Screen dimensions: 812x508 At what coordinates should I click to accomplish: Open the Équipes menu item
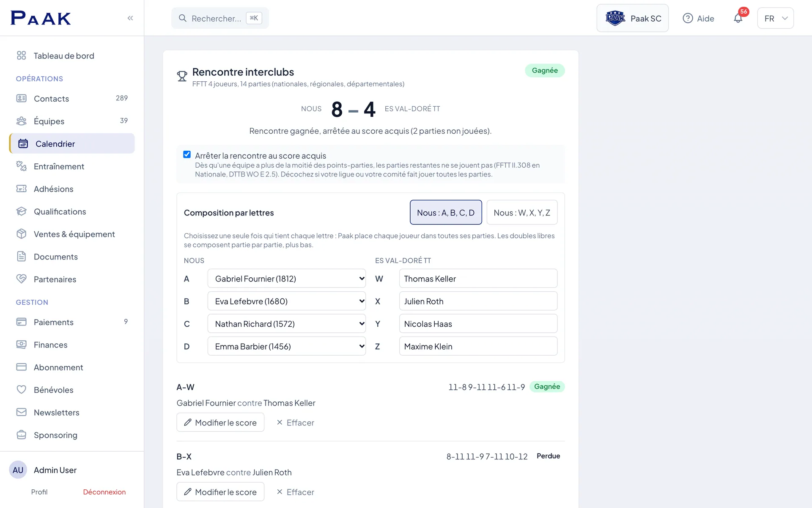pos(72,121)
